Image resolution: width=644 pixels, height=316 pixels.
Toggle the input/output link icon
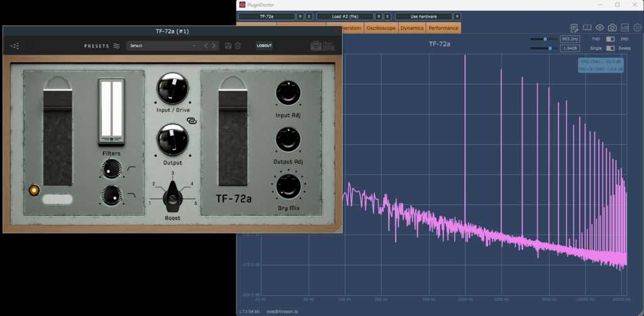coord(191,121)
